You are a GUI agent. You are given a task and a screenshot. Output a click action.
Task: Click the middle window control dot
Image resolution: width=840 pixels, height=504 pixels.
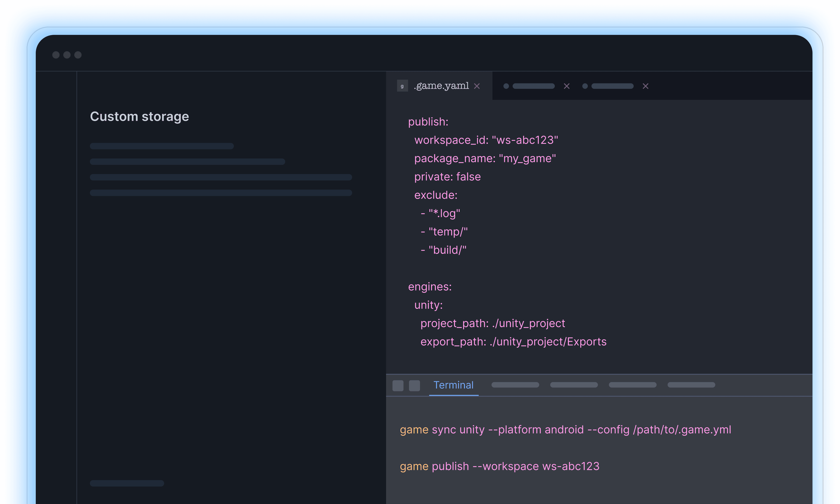click(x=67, y=55)
